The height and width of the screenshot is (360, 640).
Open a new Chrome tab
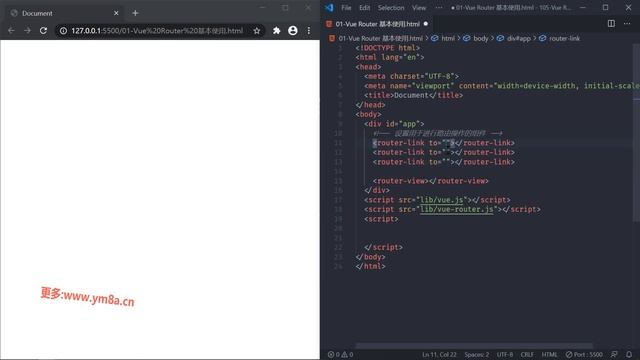[x=135, y=13]
